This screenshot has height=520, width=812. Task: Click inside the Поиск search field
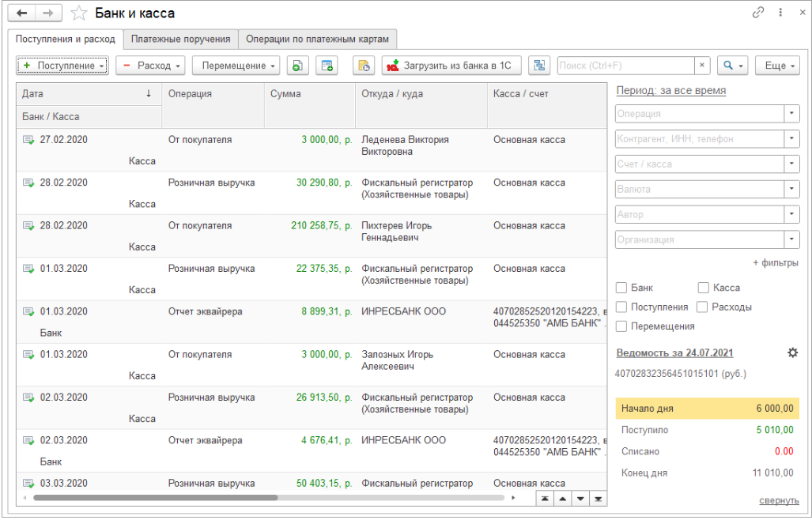[625, 66]
